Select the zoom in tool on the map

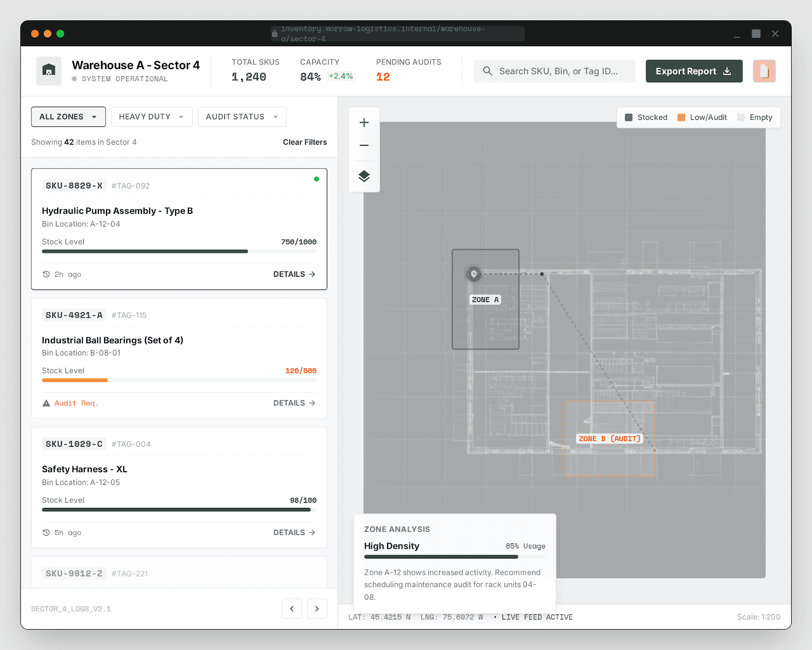click(364, 122)
